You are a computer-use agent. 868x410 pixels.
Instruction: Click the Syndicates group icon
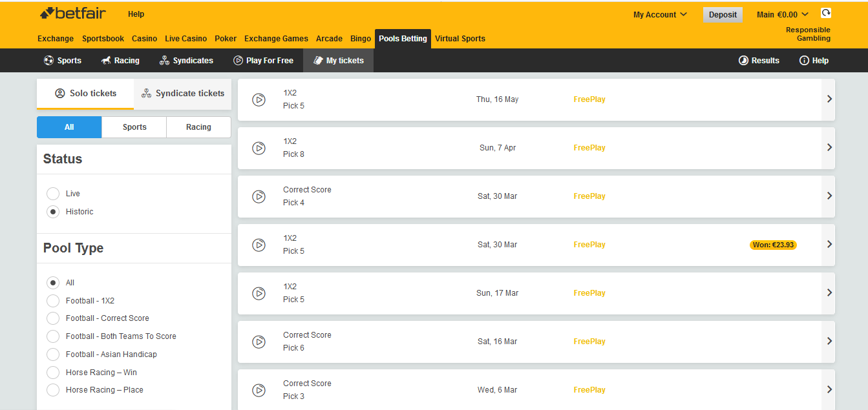164,61
